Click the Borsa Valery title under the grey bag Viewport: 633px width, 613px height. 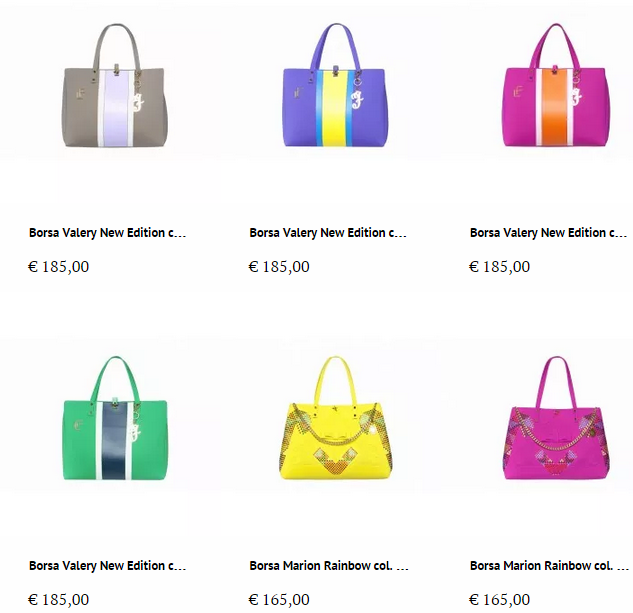(107, 233)
